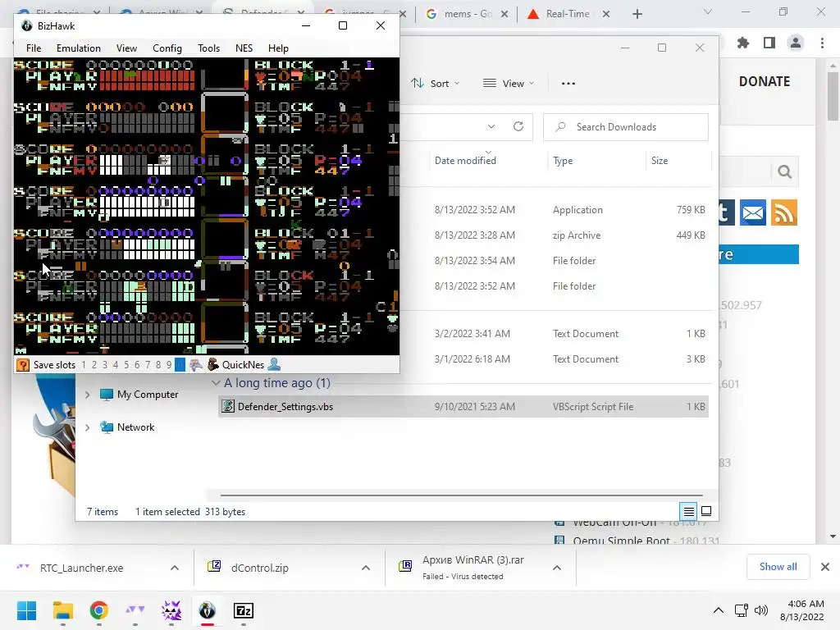Click DONATE link on the webpage
This screenshot has width=840, height=630.
(765, 81)
